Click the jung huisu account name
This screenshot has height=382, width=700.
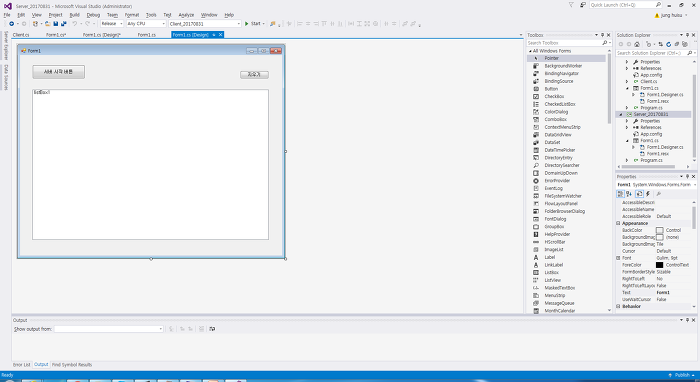pyautogui.click(x=671, y=15)
